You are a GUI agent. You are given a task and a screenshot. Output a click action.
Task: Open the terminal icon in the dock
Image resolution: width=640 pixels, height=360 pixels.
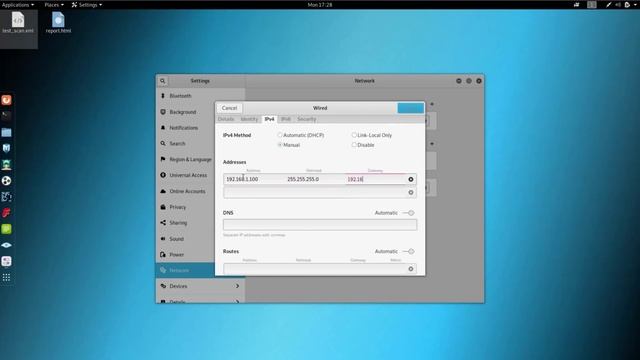click(x=6, y=116)
